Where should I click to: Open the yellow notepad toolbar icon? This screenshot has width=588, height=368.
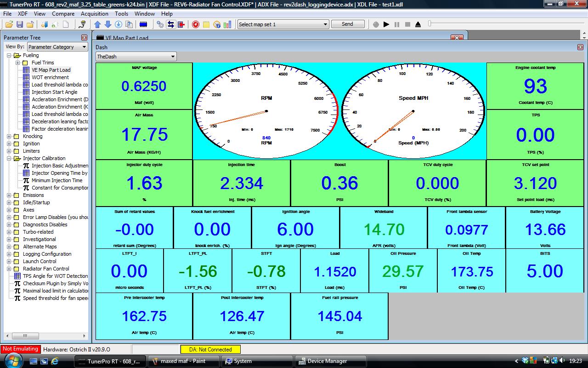coord(206,24)
